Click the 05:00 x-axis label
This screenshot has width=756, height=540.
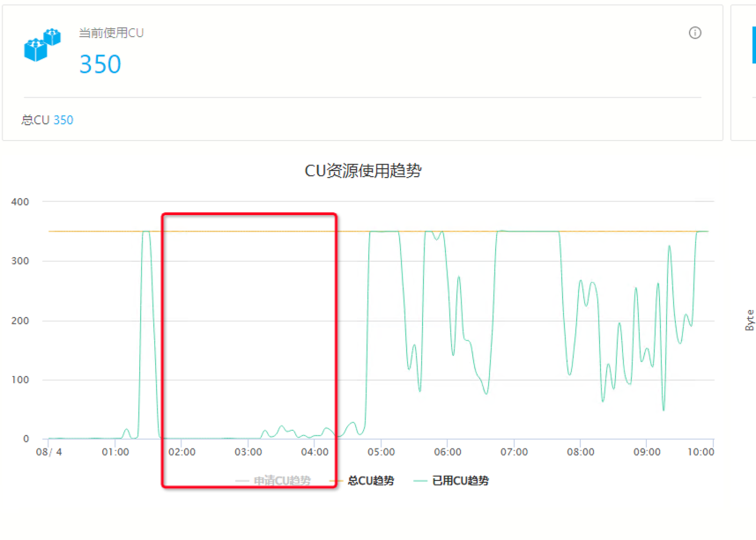tap(381, 452)
